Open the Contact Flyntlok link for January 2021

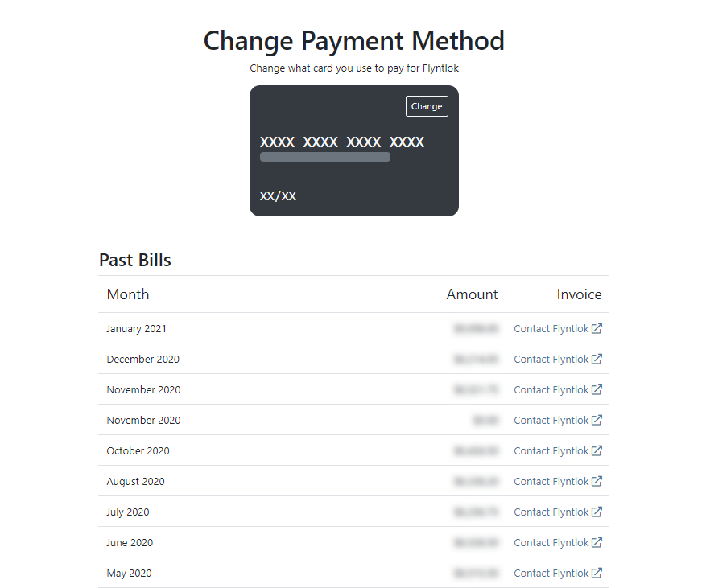551,329
